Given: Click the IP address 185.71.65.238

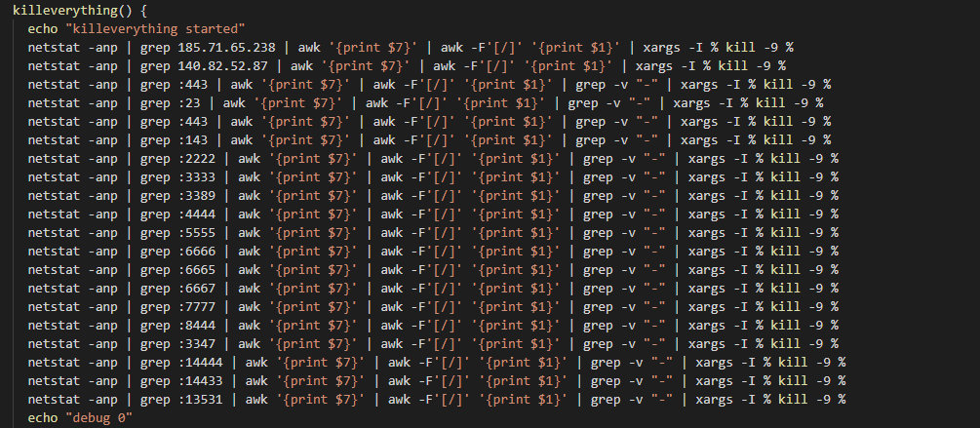Looking at the screenshot, I should tap(227, 47).
